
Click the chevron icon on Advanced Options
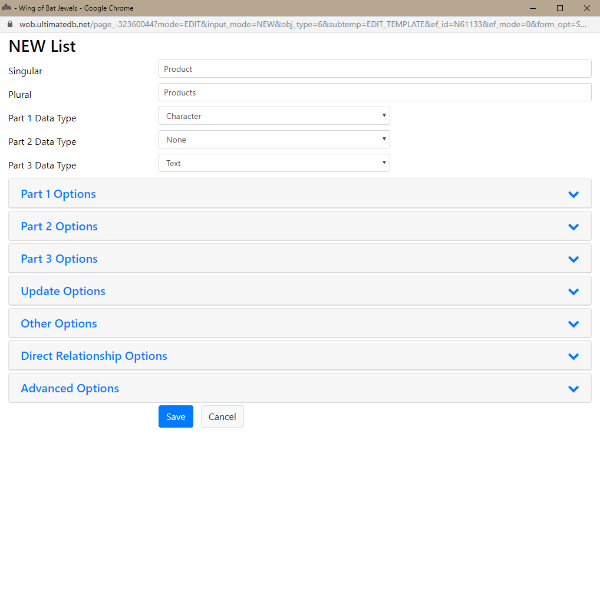tap(574, 389)
